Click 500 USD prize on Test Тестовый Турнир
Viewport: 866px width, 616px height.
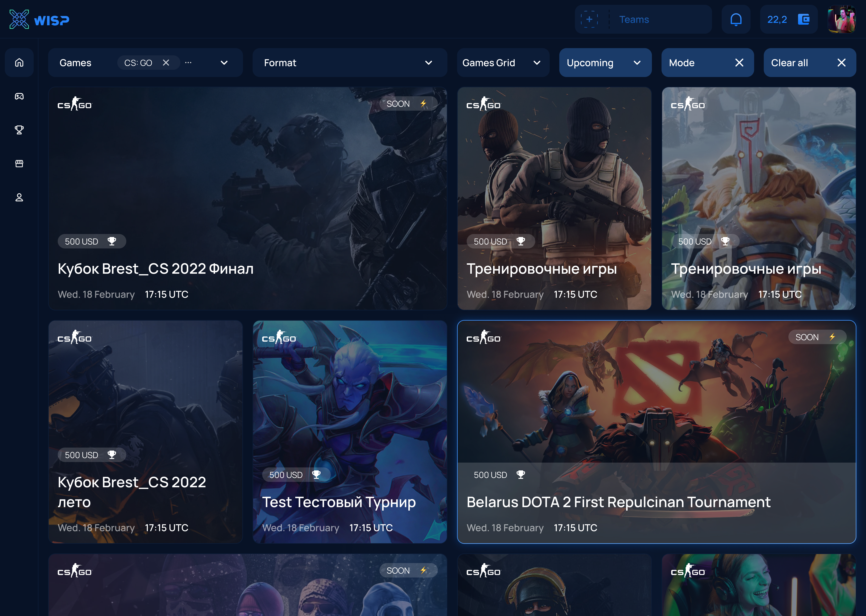tap(296, 474)
